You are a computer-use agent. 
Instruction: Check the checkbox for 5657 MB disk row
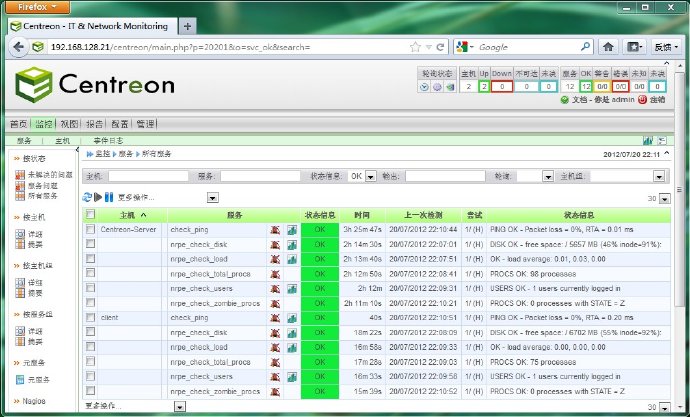point(90,243)
